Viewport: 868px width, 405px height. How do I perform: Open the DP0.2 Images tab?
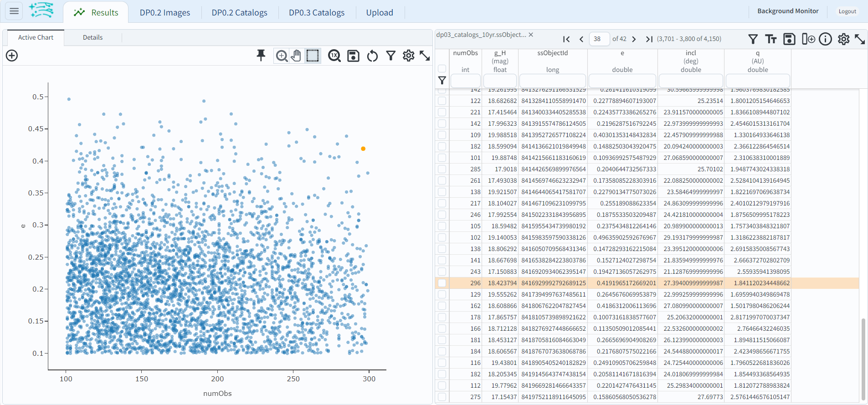(165, 12)
